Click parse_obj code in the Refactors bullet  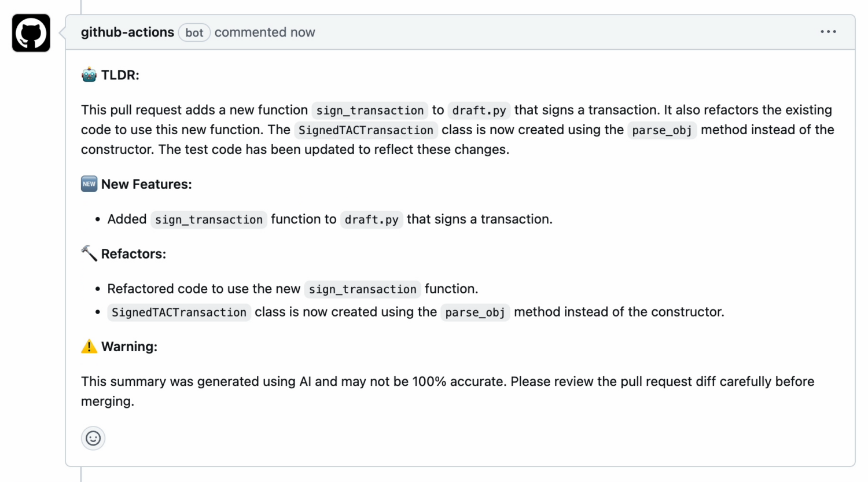click(475, 312)
